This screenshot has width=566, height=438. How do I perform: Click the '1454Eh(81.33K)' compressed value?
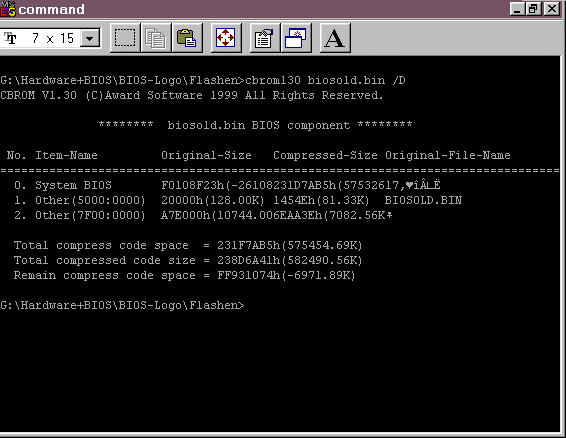(321, 200)
